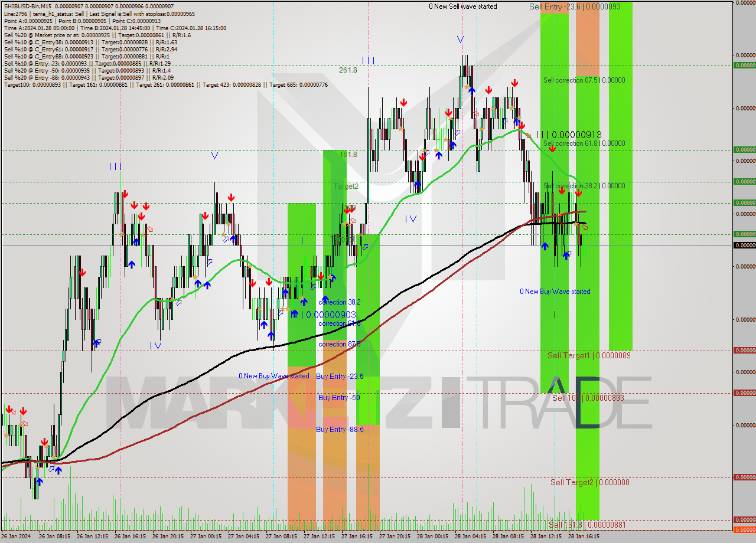Click the 'Sell correction 38.2' label
The image size is (756, 543).
(x=584, y=186)
